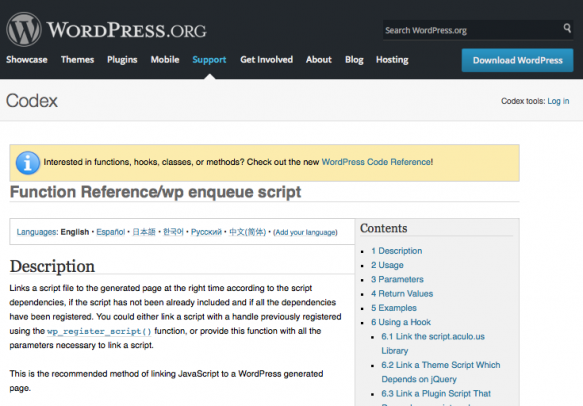Jump to 4 Return Values in Contents
This screenshot has width=583, height=406.
402,294
